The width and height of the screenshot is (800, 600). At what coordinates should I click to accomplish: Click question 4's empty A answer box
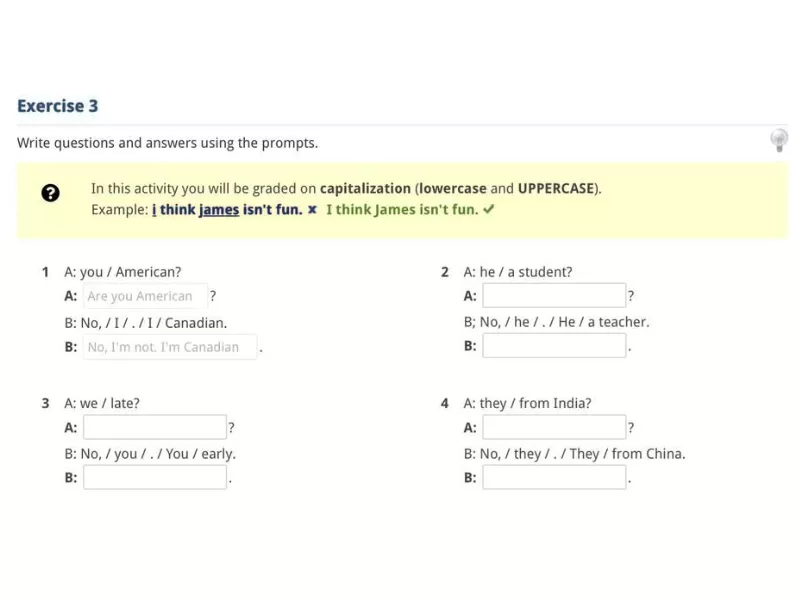(555, 427)
